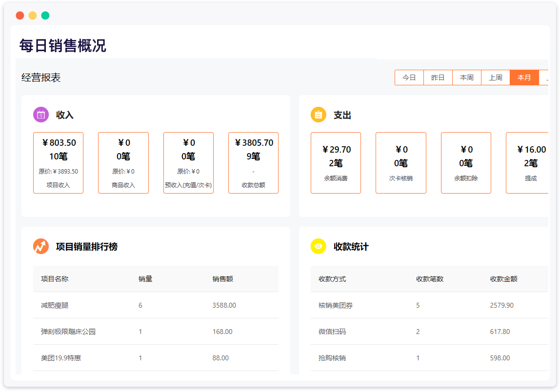Choose the 本周 time range tab
The height and width of the screenshot is (392, 560).
pyautogui.click(x=466, y=78)
